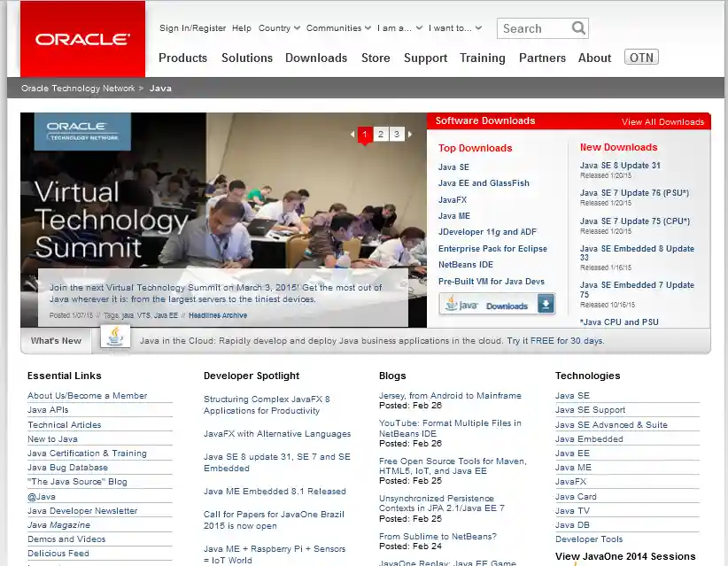Open the OTN badge link
Screen dimensions: 728x566
pyautogui.click(x=639, y=56)
